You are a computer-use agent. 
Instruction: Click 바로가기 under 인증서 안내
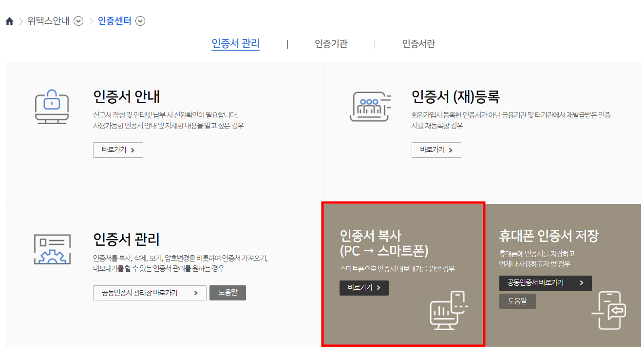118,150
